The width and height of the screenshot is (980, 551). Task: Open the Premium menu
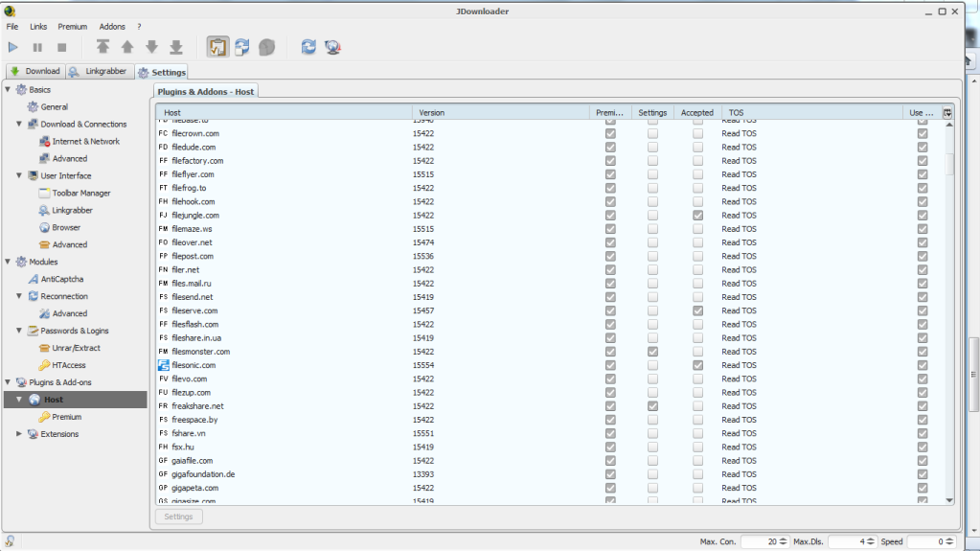click(73, 27)
